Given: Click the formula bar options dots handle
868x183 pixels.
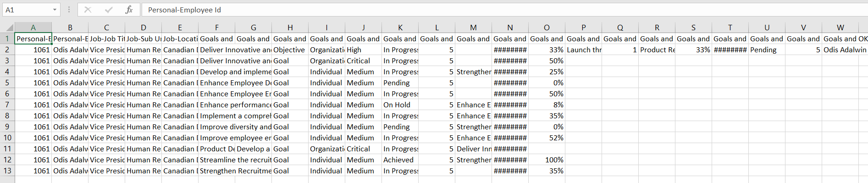Looking at the screenshot, I should (x=69, y=10).
